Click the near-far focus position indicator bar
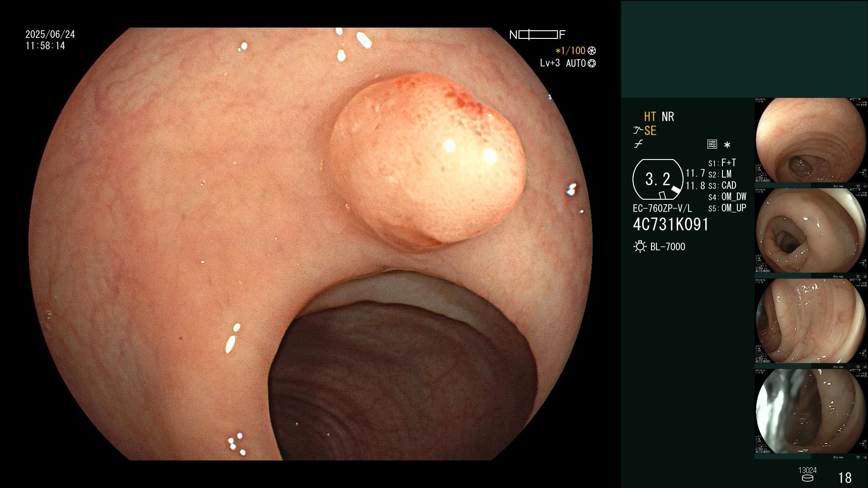The image size is (868, 488). click(x=538, y=35)
